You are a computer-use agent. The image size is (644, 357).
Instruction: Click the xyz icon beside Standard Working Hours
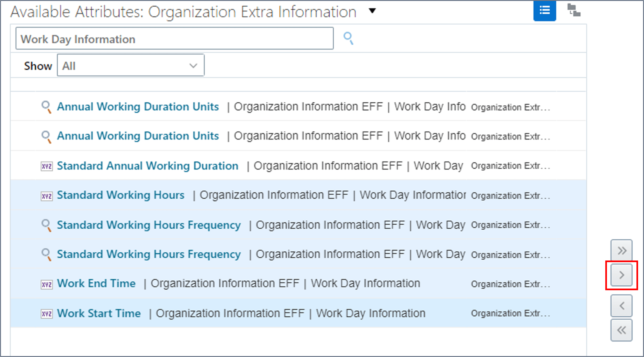(47, 196)
